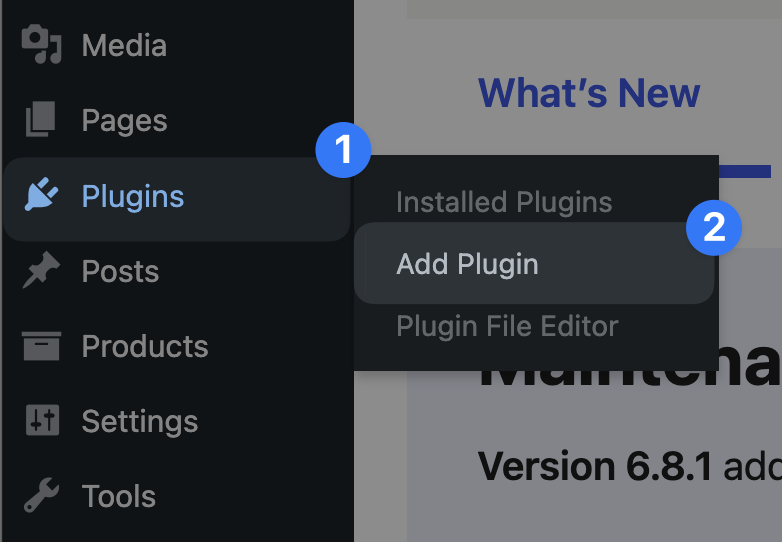The width and height of the screenshot is (782, 542).
Task: Open the Settings menu entry
Action: pyautogui.click(x=140, y=421)
